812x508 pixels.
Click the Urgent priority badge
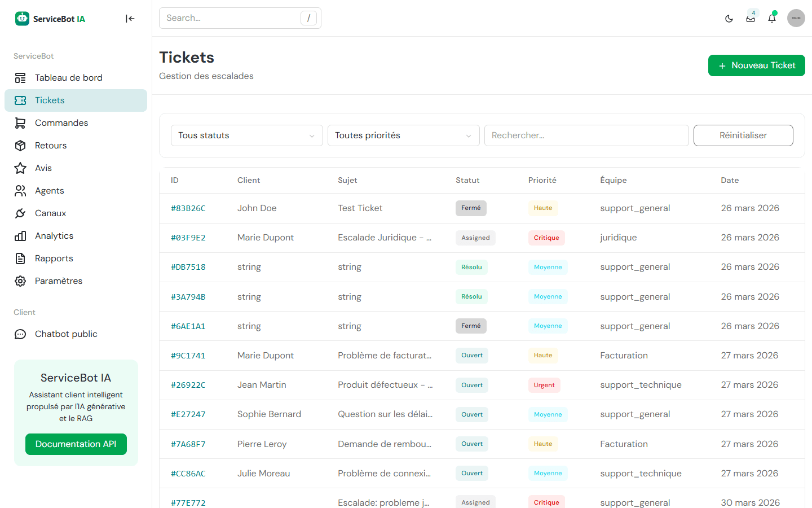pos(544,385)
